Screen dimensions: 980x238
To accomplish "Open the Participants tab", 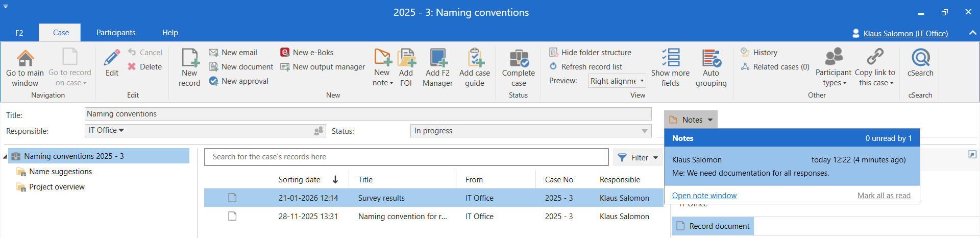I will (116, 33).
